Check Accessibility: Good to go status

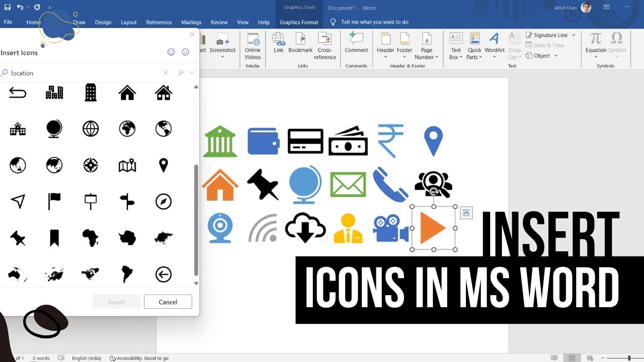tap(139, 358)
